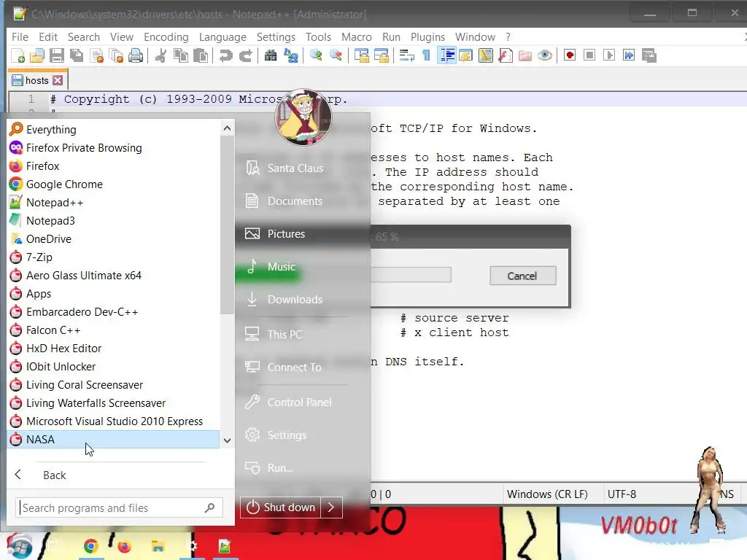Click Cancel in the progress dialog
Image resolution: width=747 pixels, height=560 pixels.
[x=522, y=276]
